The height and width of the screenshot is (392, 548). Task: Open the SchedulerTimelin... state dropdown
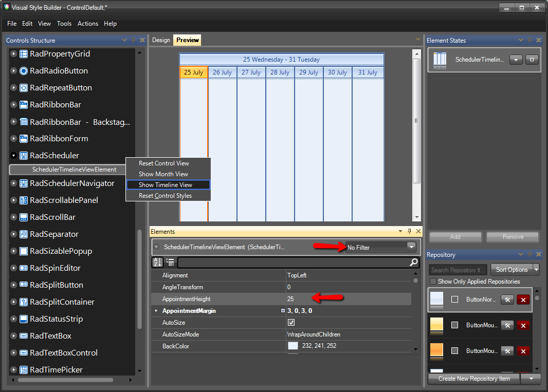pos(516,60)
